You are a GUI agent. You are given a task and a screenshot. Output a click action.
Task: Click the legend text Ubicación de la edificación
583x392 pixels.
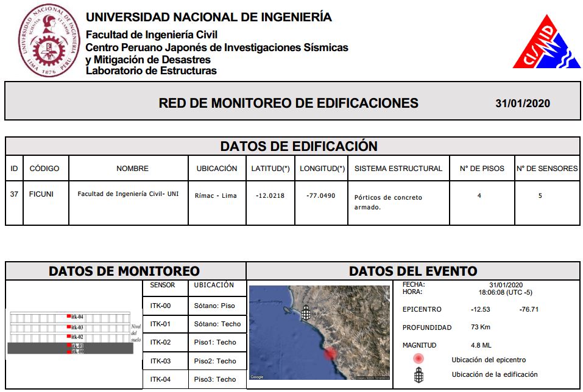click(x=495, y=374)
